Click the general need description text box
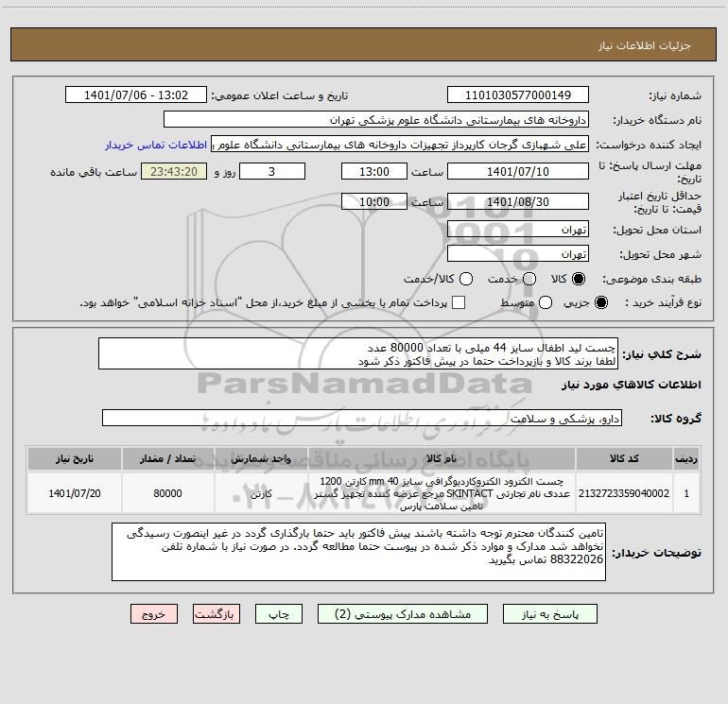Screen dimensions: 728x704 pyautogui.click(x=358, y=353)
